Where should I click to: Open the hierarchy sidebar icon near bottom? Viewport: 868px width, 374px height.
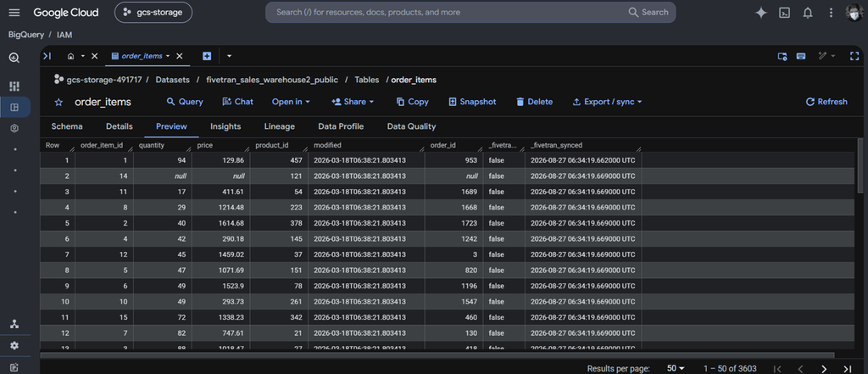(x=14, y=324)
